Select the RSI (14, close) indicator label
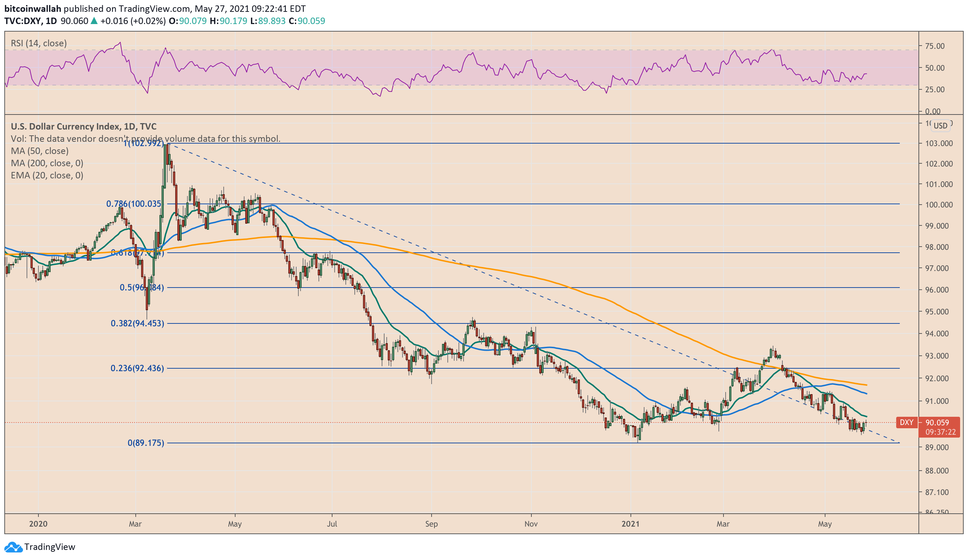The width and height of the screenshot is (968, 560). point(39,43)
